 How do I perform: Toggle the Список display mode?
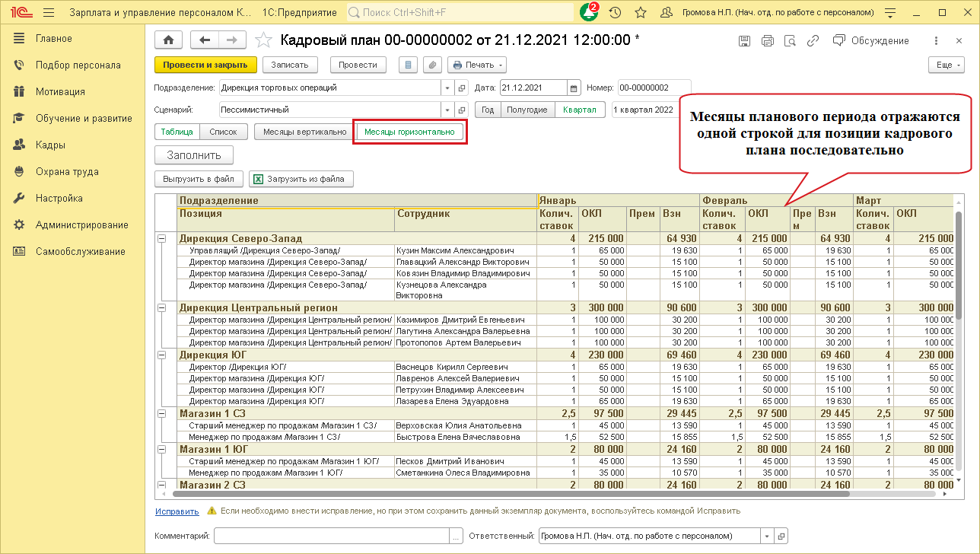coord(223,132)
